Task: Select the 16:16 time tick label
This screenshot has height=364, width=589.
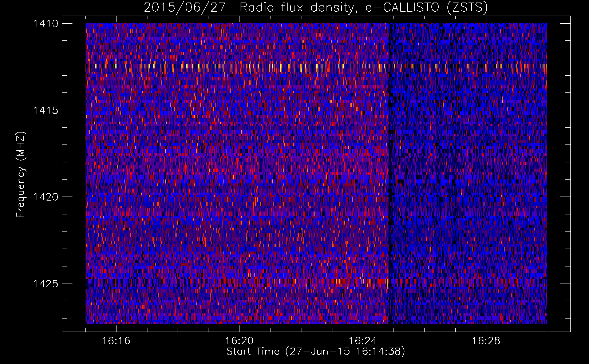Action: click(x=116, y=341)
